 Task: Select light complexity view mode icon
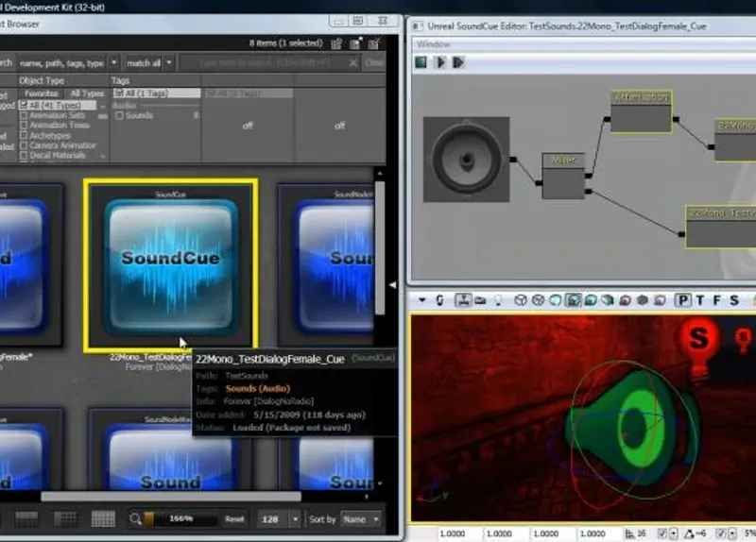[x=625, y=300]
